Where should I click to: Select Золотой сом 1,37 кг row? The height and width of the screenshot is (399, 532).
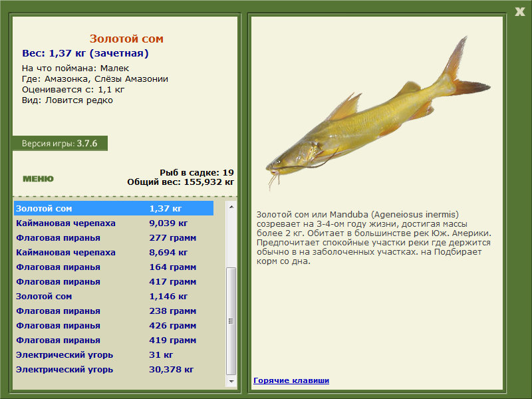click(114, 208)
